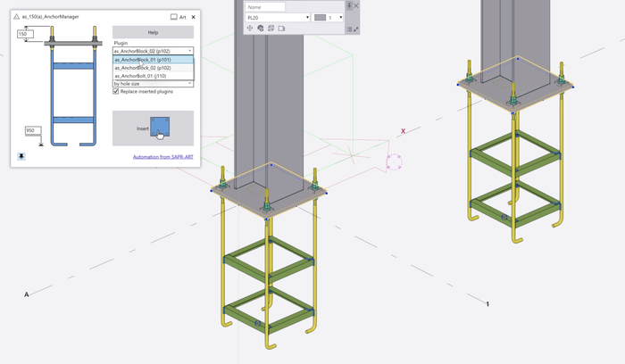Image resolution: width=625 pixels, height=364 pixels.
Task: Click the Name input field
Action: pos(265,6)
